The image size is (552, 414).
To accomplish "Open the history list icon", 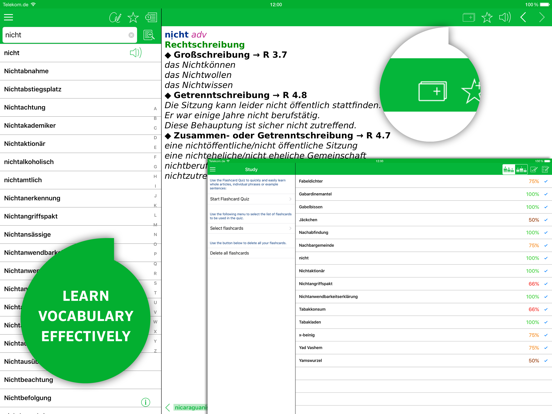I will [x=151, y=17].
